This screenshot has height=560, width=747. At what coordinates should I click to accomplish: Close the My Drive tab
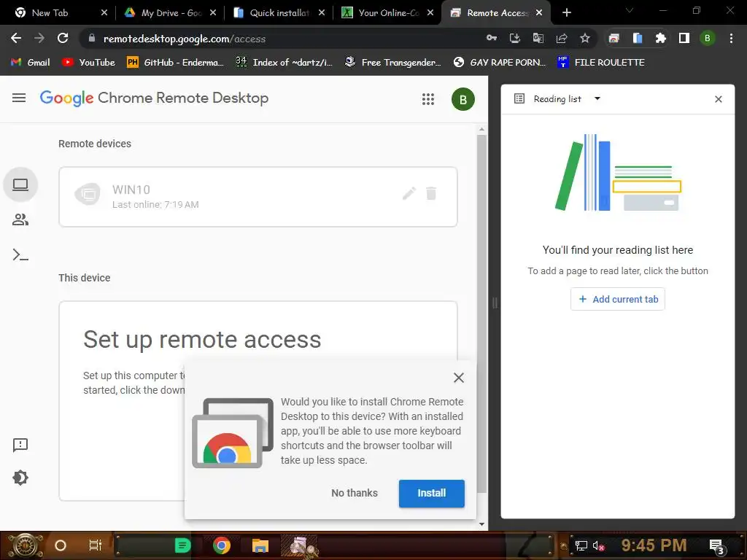coord(213,13)
